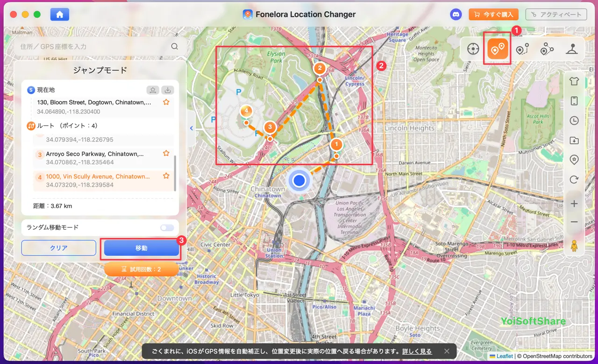Image resolution: width=598 pixels, height=364 pixels.
Task: Click coordinates 34.073209,-118.239584
Action: click(79, 185)
